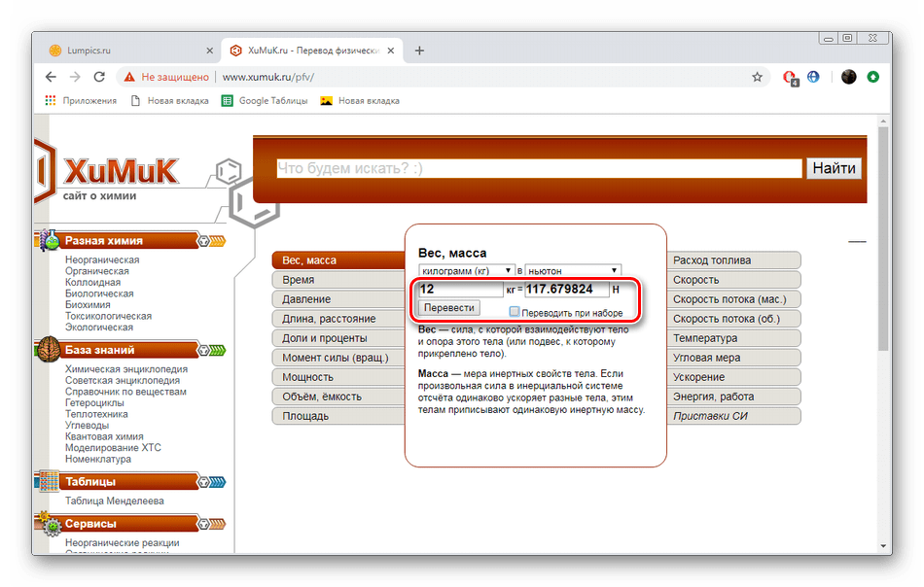Image resolution: width=924 pixels, height=587 pixels.
Task: Select the Доли и проценты category
Action: pyautogui.click(x=338, y=338)
